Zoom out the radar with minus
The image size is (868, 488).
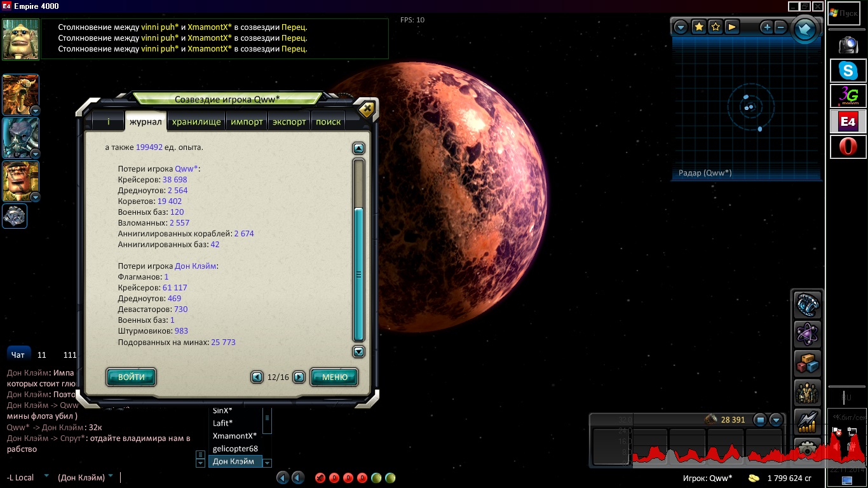[x=781, y=27]
